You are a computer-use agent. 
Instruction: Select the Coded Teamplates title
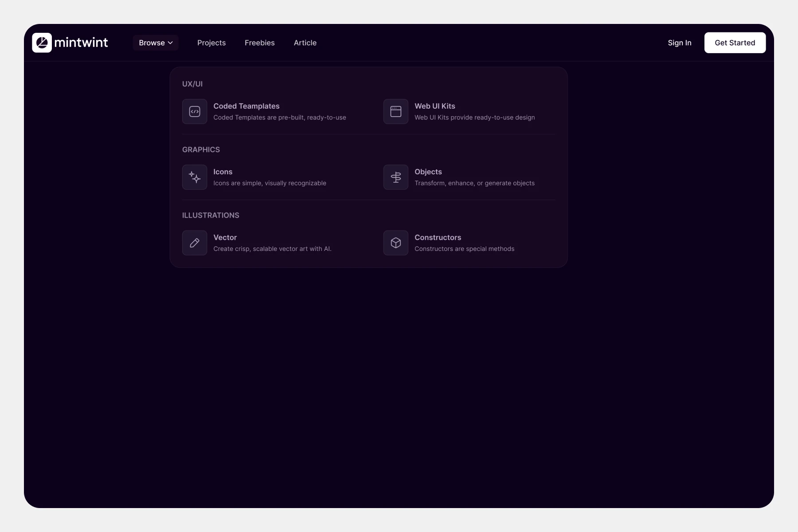[246, 106]
